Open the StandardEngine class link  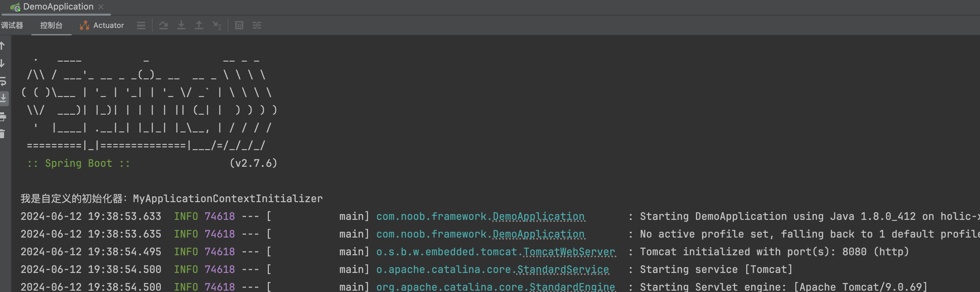(572, 287)
